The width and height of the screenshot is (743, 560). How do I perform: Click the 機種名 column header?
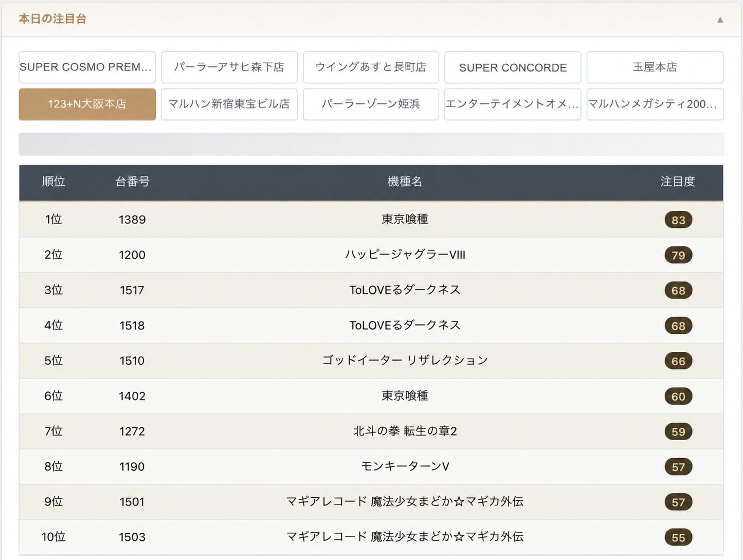[x=405, y=182]
